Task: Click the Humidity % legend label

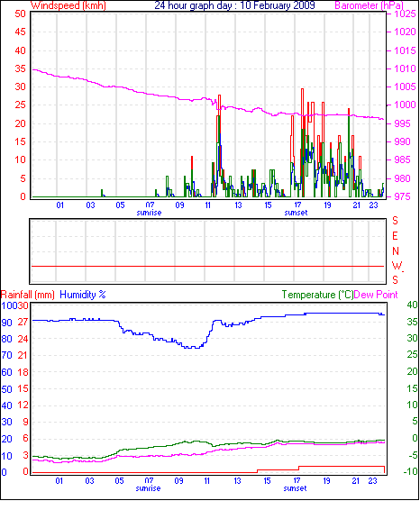Action: click(83, 295)
